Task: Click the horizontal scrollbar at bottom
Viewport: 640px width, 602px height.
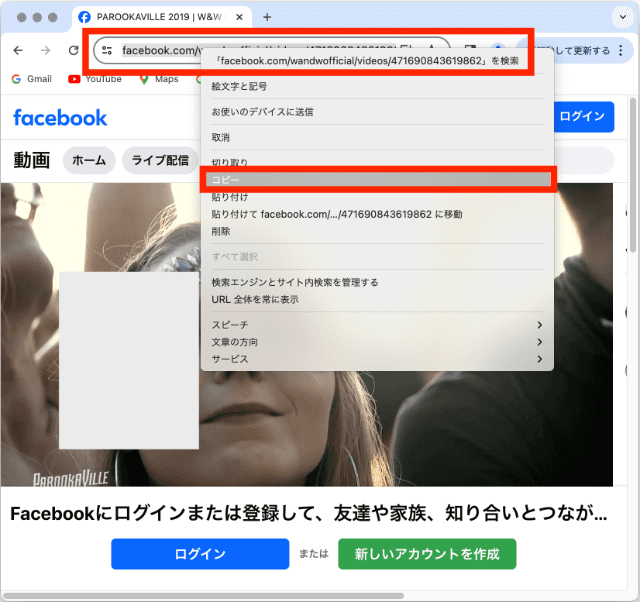Action: coord(203,596)
